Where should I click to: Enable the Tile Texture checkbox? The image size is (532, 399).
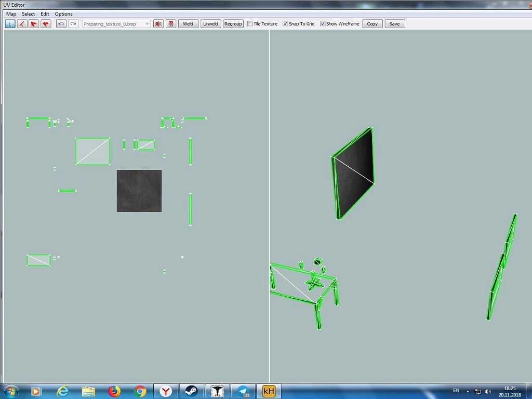click(250, 24)
